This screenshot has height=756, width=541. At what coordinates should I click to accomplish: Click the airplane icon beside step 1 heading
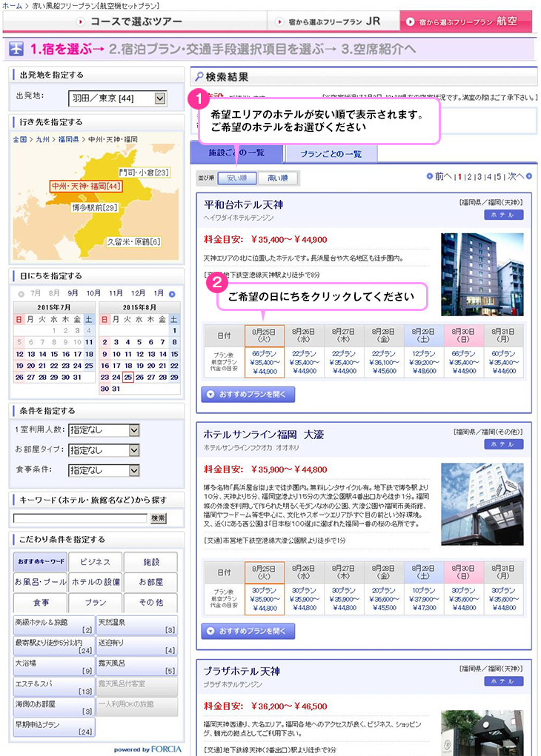pyautogui.click(x=17, y=50)
